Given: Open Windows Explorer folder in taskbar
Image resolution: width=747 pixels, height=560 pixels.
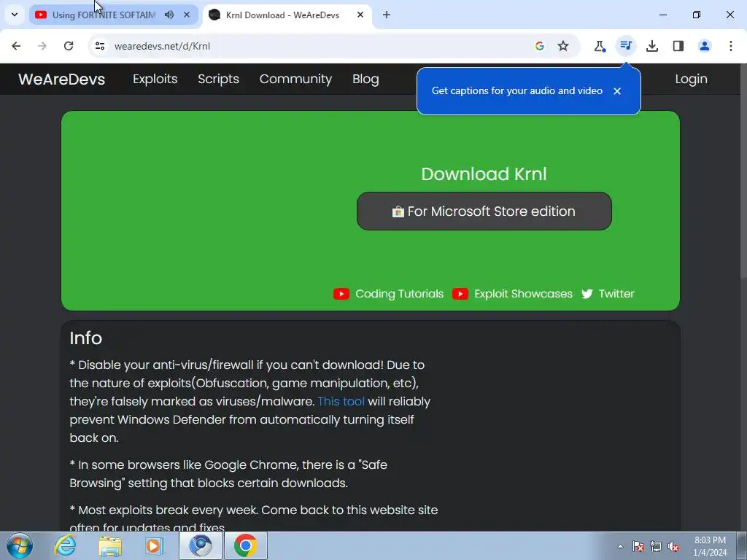Looking at the screenshot, I should 110,546.
